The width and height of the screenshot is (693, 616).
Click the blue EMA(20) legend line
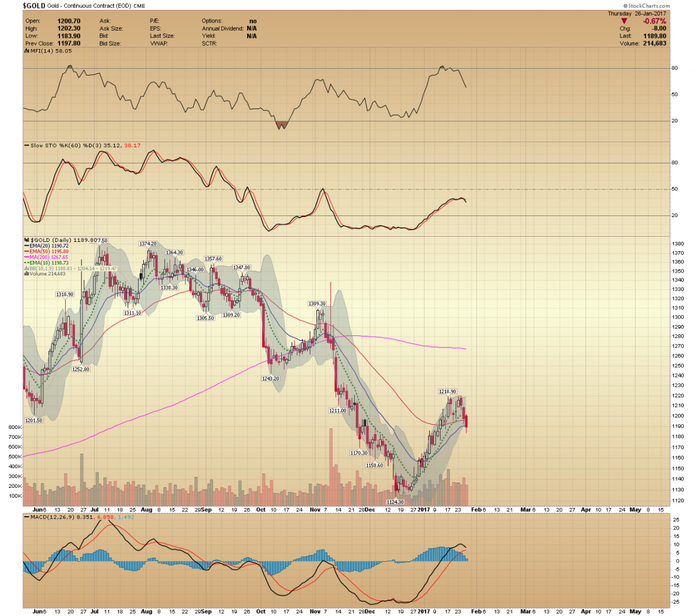click(x=27, y=246)
